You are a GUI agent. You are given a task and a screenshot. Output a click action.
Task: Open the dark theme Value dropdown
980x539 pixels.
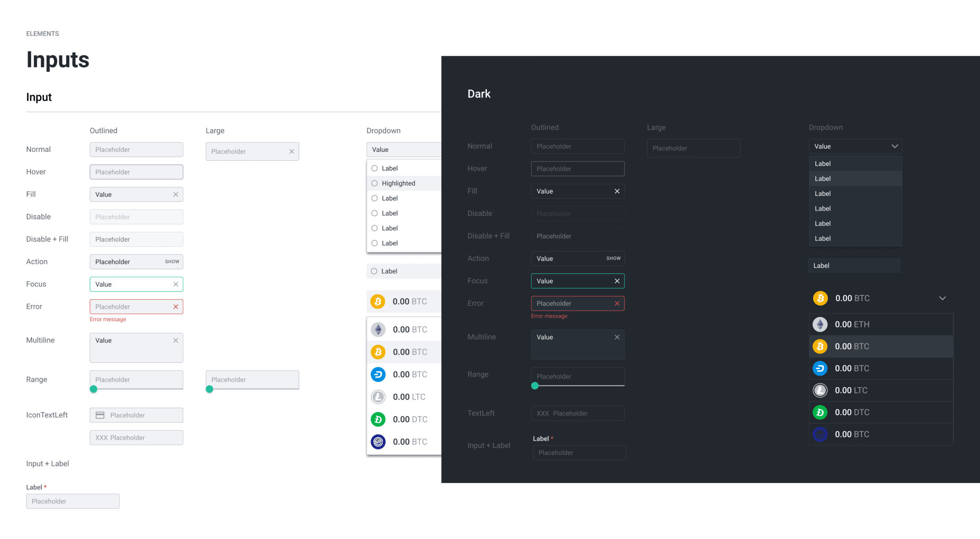tap(855, 146)
